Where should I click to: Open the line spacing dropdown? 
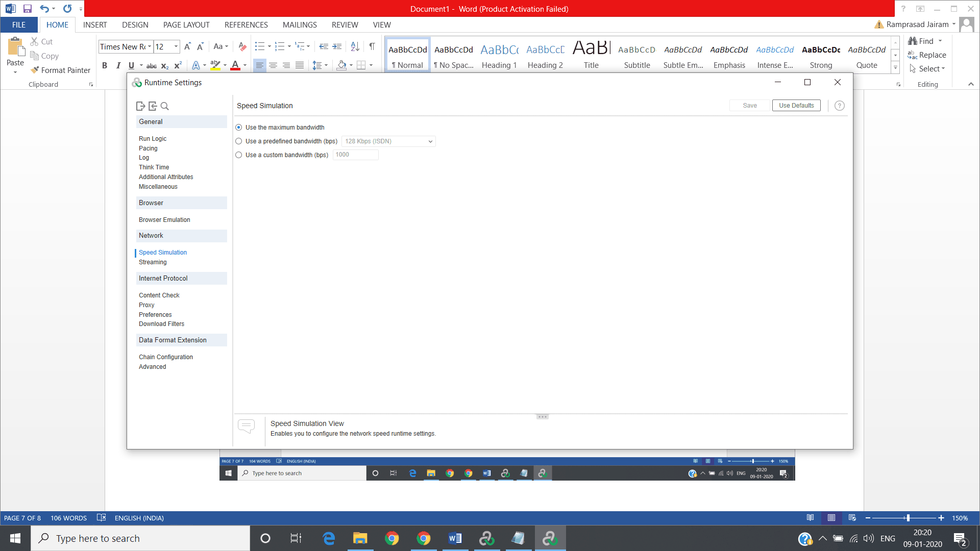[x=320, y=65]
